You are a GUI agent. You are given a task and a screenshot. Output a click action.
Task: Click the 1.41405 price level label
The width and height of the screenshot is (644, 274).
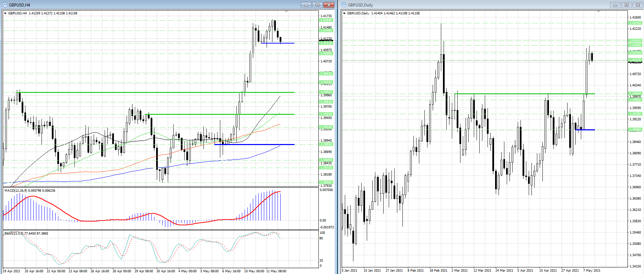[x=326, y=31]
